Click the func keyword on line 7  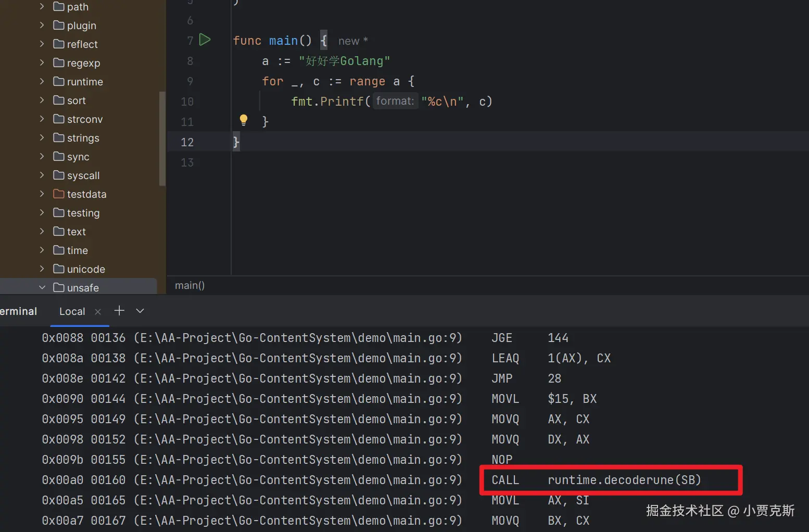coord(247,41)
